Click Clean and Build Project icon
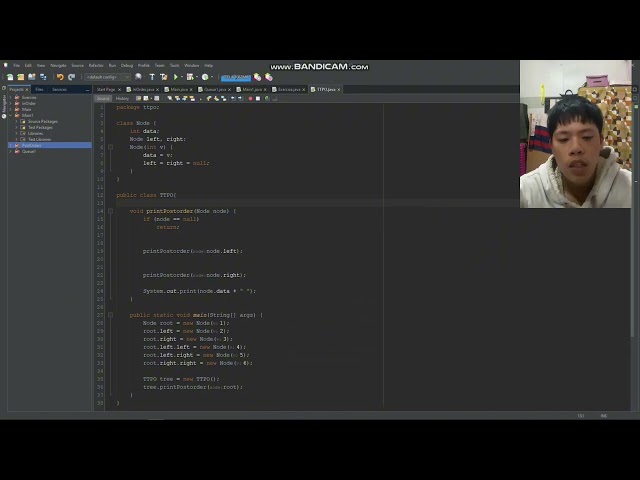640x480 pixels. point(163,77)
